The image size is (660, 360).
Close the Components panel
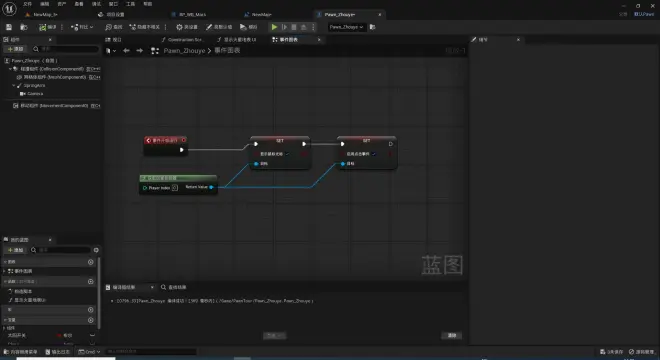[x=50, y=40]
